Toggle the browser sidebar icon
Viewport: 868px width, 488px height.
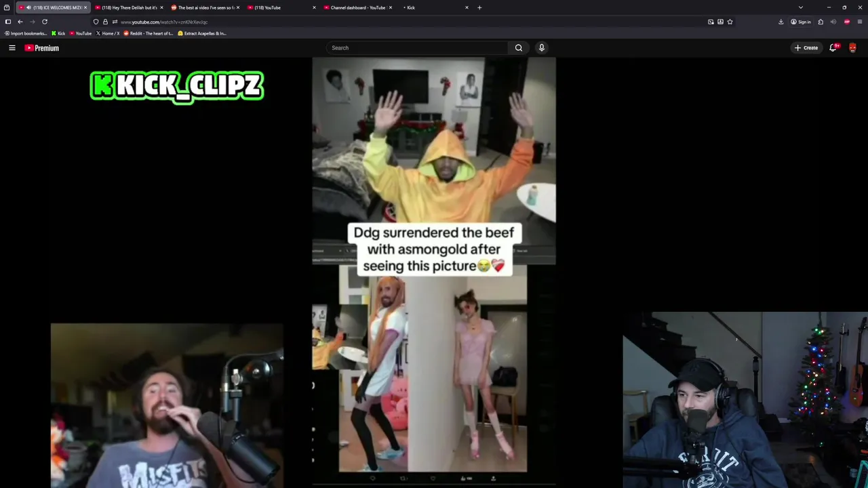tap(7, 22)
